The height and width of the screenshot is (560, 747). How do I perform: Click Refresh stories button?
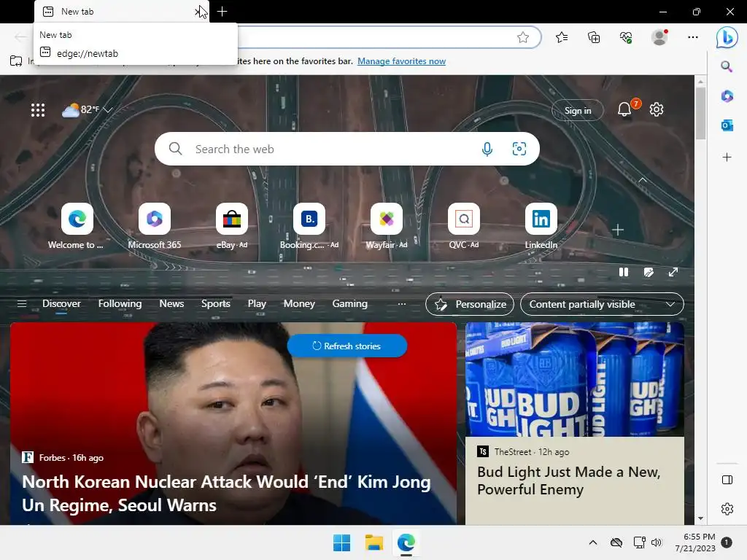click(347, 346)
